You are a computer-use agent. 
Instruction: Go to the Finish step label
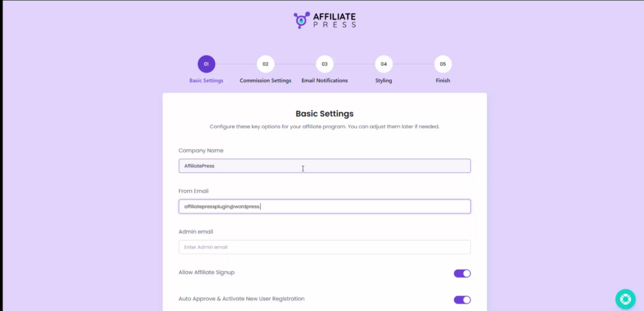[x=443, y=81]
